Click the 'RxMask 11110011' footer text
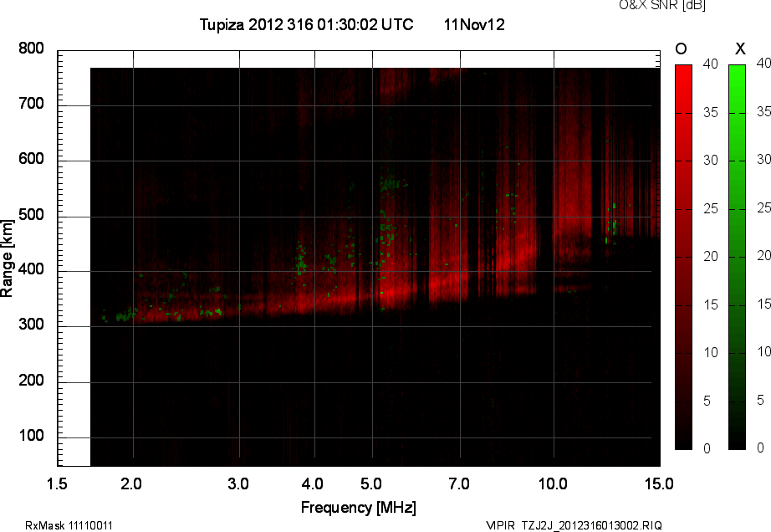 point(69,525)
